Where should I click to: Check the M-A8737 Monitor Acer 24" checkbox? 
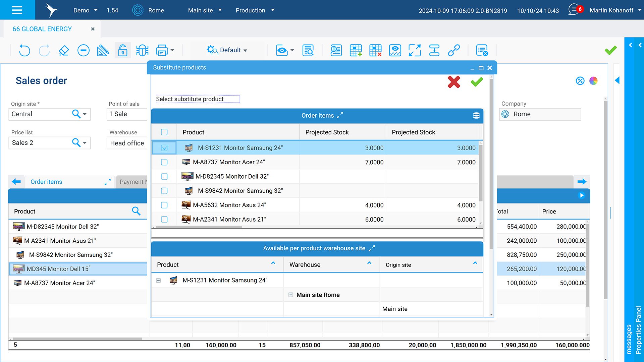tap(164, 162)
